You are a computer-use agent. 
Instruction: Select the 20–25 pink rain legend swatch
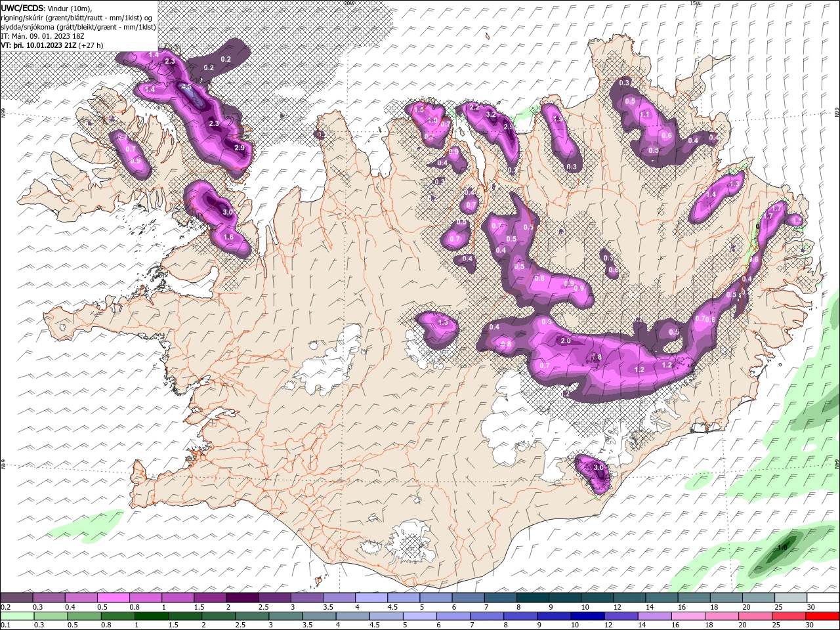point(755,616)
